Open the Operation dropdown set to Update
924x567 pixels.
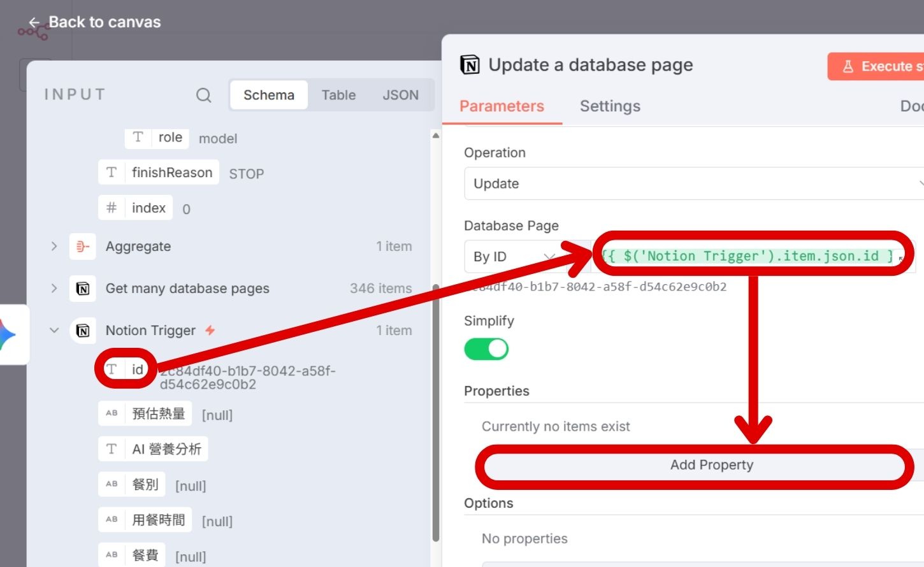pyautogui.click(x=695, y=183)
